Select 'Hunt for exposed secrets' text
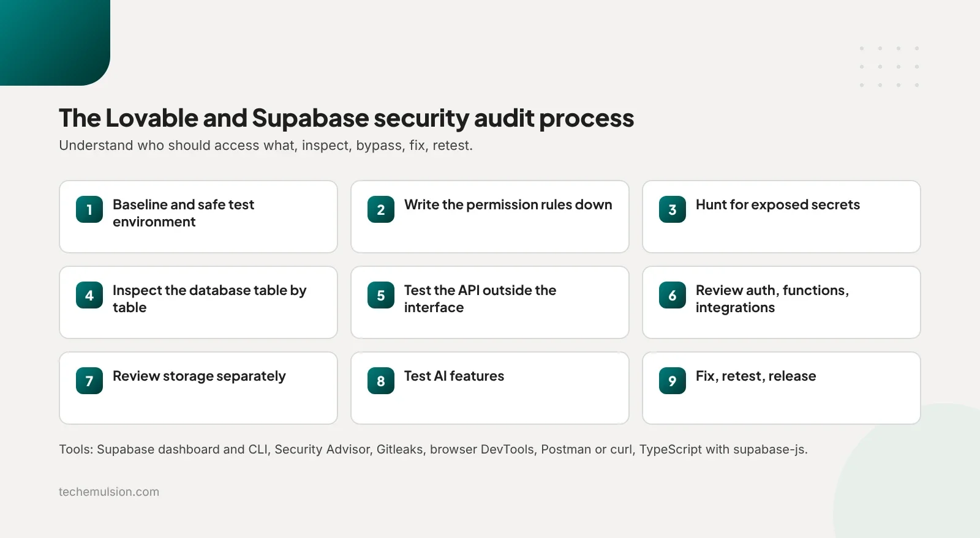The height and width of the screenshot is (538, 980). [777, 205]
